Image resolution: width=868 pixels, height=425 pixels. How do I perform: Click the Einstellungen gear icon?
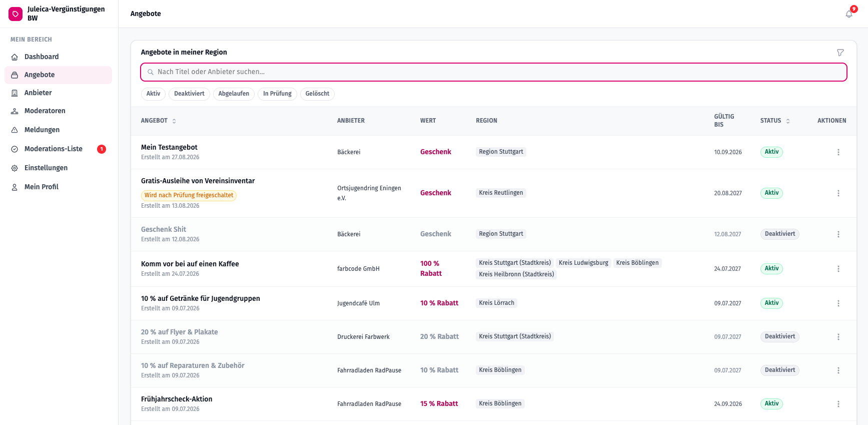pyautogui.click(x=15, y=168)
